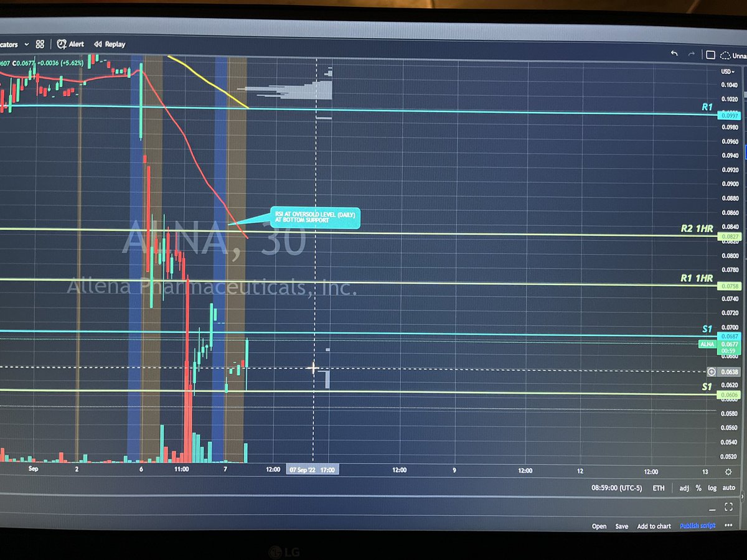Click the Sep label on the time axis
This screenshot has height=560, width=747.
coord(34,469)
